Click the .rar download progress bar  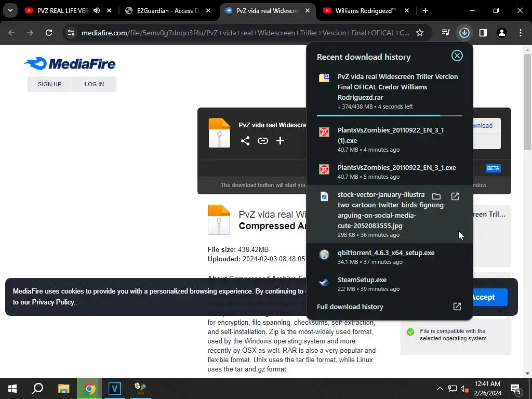[389, 116]
